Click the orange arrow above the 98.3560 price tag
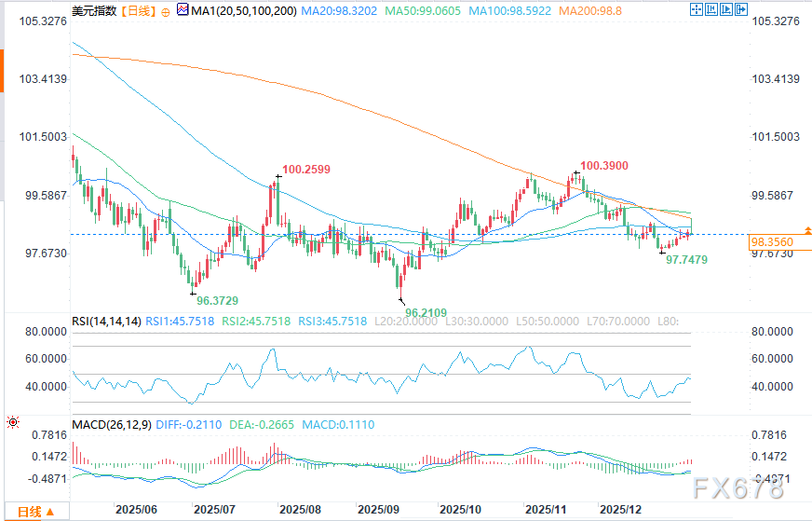 pos(806,229)
